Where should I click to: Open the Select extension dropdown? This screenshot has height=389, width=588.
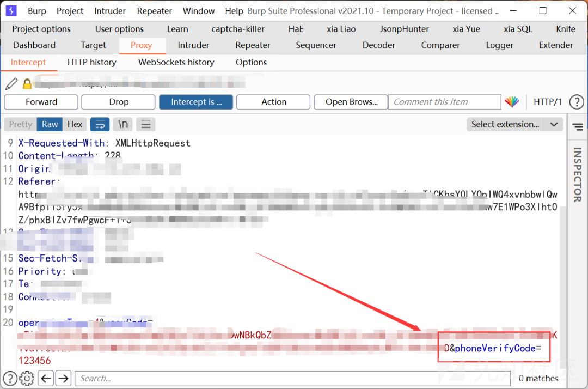[514, 124]
